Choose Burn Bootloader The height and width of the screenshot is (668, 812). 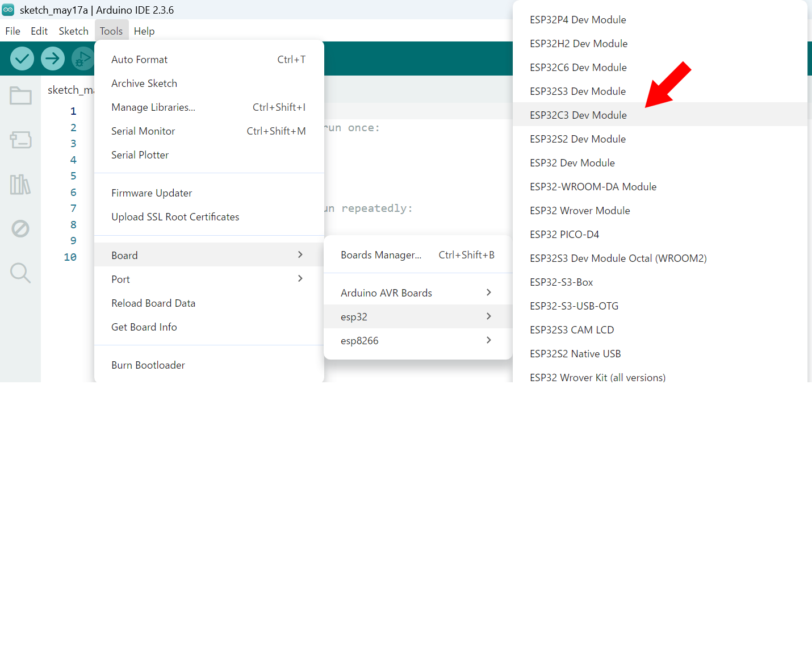[209, 365]
